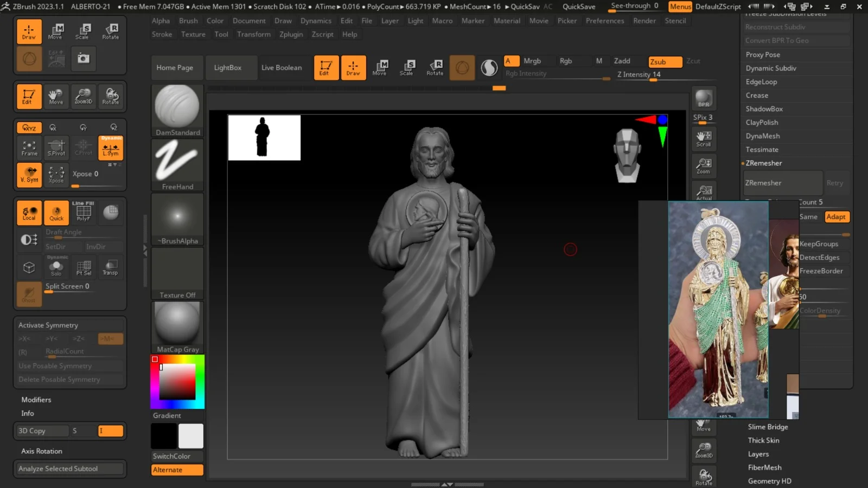Expand the Geometry HD section
The height and width of the screenshot is (488, 868).
pos(769,481)
